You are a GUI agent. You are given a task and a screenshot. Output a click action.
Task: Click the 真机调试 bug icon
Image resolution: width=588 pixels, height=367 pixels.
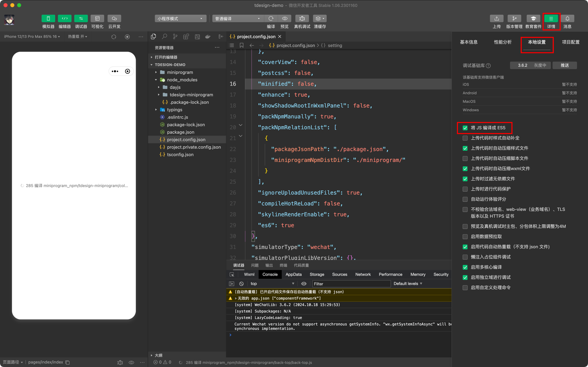pos(302,18)
